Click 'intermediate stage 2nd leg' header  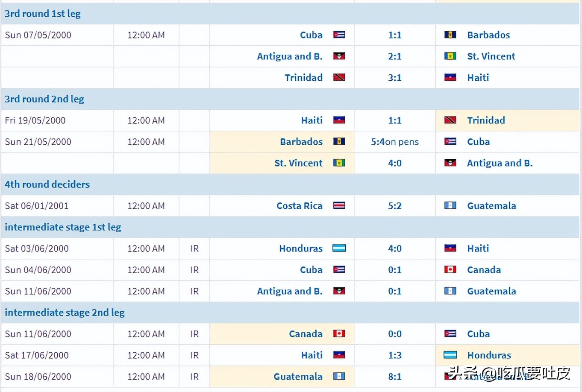(65, 313)
